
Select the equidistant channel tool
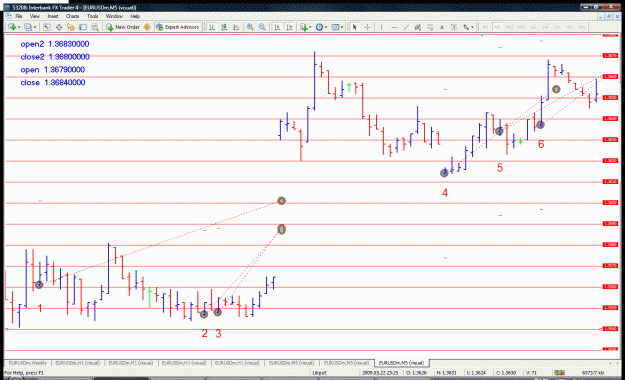click(418, 27)
